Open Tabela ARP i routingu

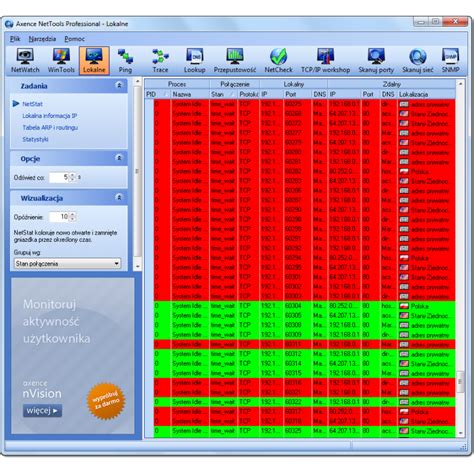point(50,128)
